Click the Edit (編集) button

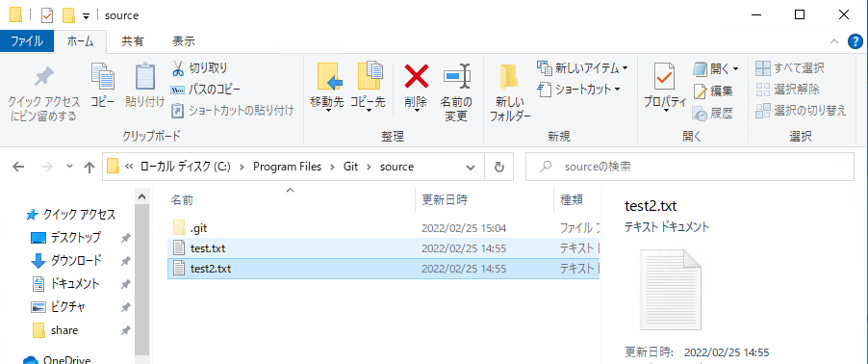(x=714, y=91)
